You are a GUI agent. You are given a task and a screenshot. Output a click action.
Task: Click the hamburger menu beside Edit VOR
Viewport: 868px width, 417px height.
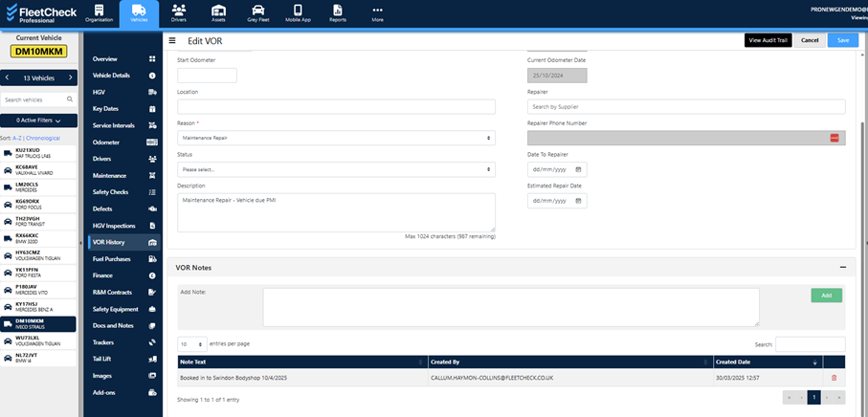point(172,40)
